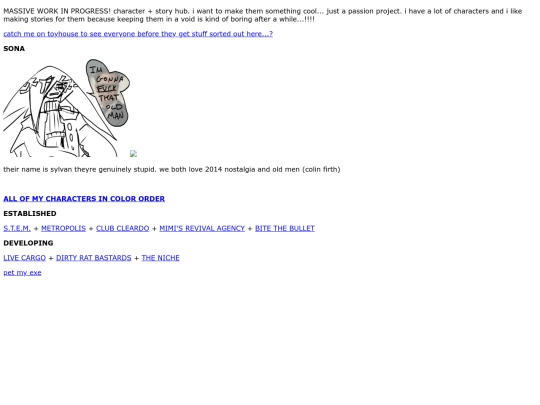The height and width of the screenshot is (405, 540).
Task: Click the DEVELOPING section heading
Action: coord(28,243)
